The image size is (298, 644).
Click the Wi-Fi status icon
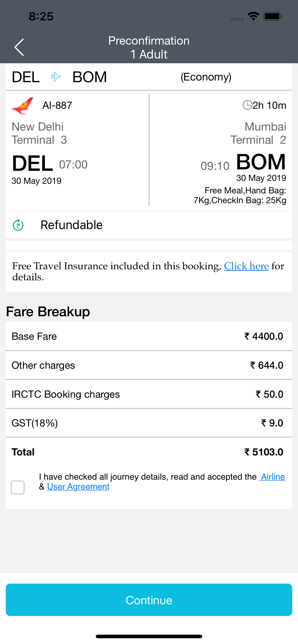(x=253, y=16)
